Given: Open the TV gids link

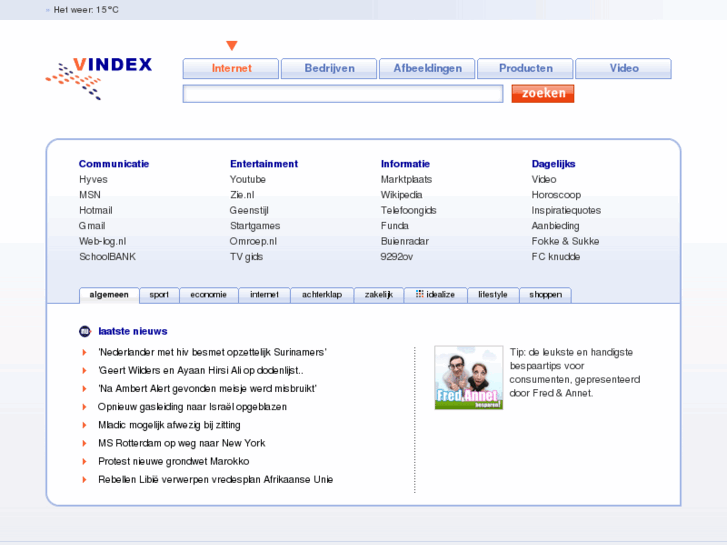Looking at the screenshot, I should coord(246,257).
